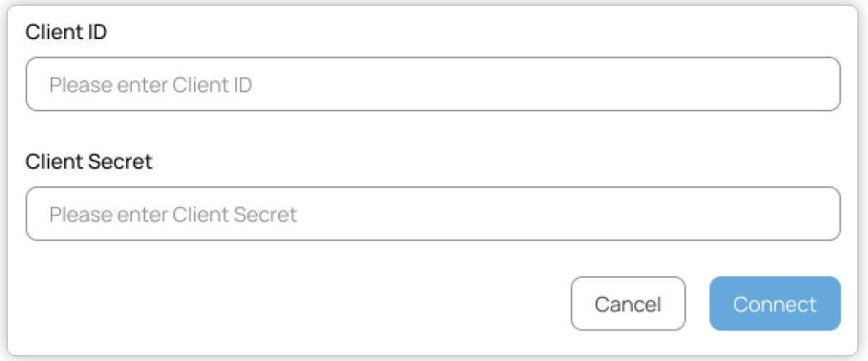Screen dimensions: 868x361
Task: Click the right end of Client Secret field
Action: [825, 213]
